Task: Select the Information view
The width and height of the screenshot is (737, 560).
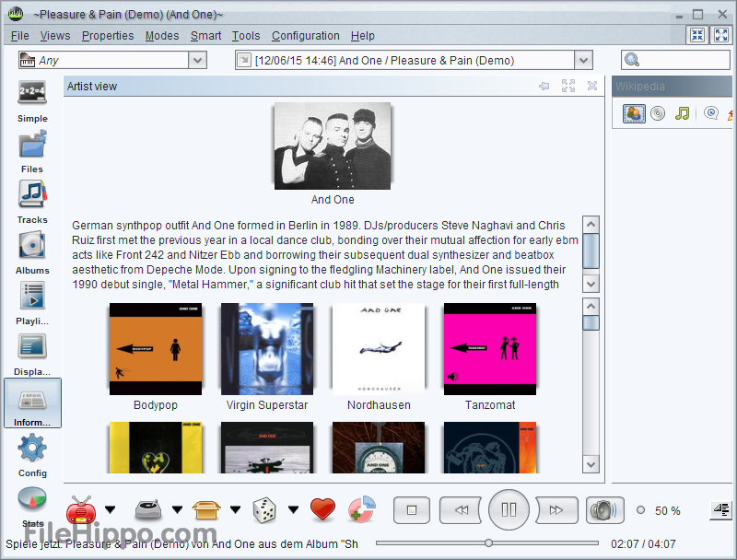Action: 32,403
